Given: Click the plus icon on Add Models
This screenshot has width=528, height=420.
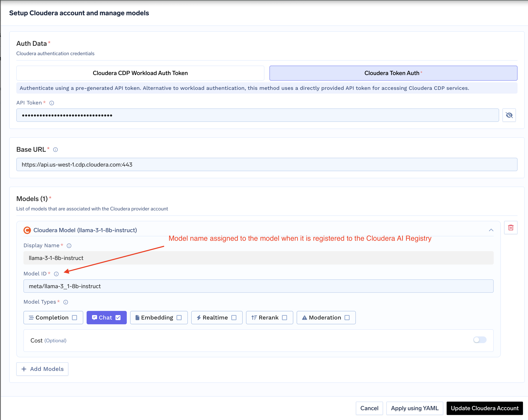Looking at the screenshot, I should (x=24, y=369).
